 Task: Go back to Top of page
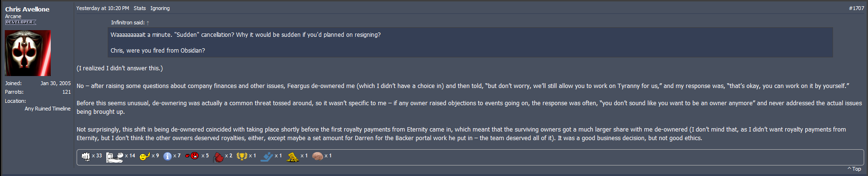click(854, 169)
